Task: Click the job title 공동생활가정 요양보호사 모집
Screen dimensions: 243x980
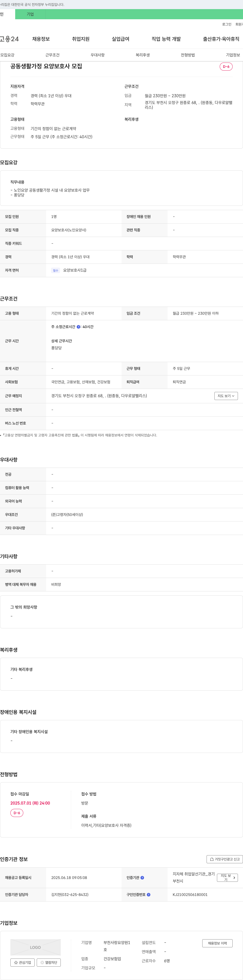Action: click(46, 66)
